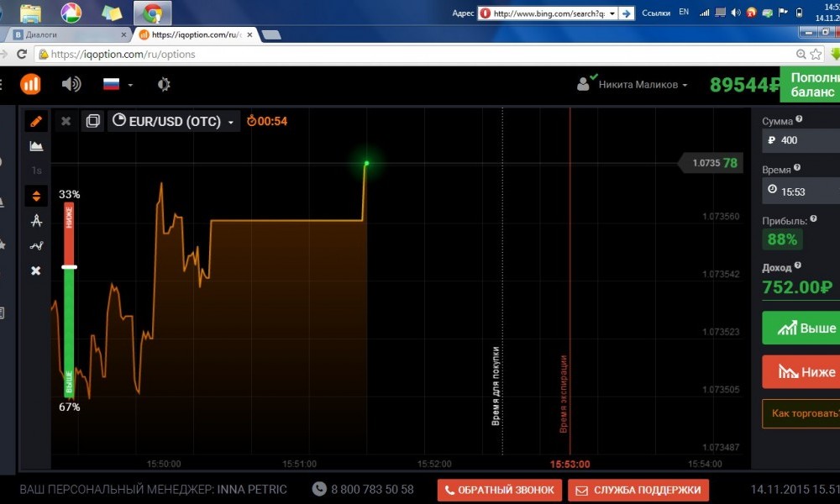This screenshot has height=504, width=840.
Task: Open the compass drawing tool
Action: pyautogui.click(x=36, y=221)
